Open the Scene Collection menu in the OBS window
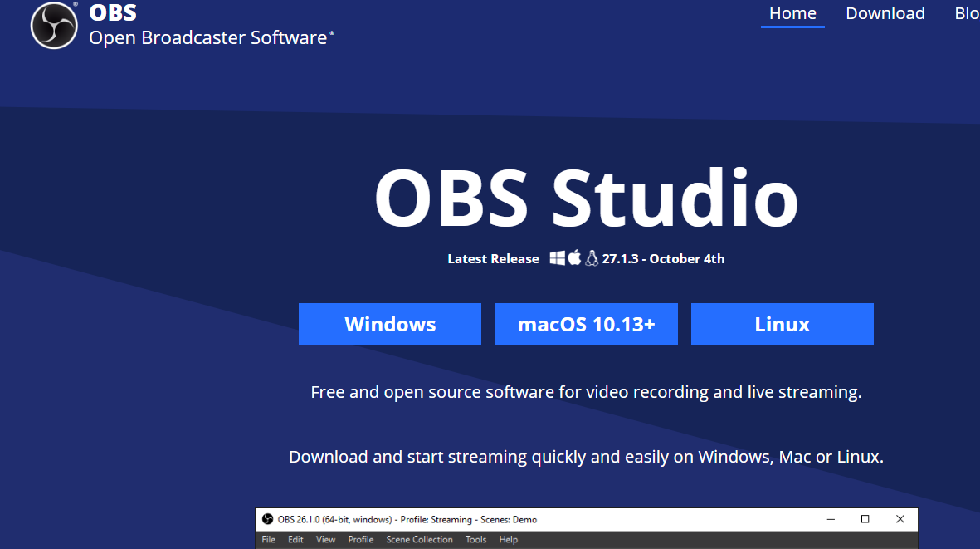980x549 pixels. tap(419, 540)
